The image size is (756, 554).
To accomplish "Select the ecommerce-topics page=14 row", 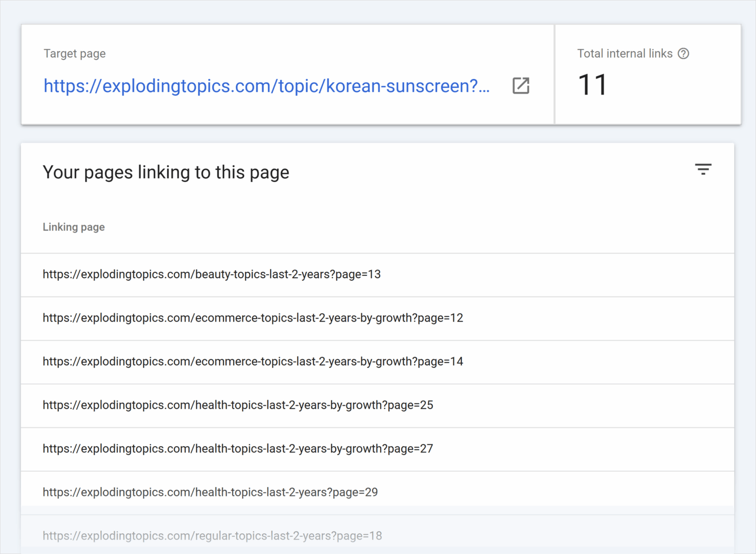I will pos(252,361).
